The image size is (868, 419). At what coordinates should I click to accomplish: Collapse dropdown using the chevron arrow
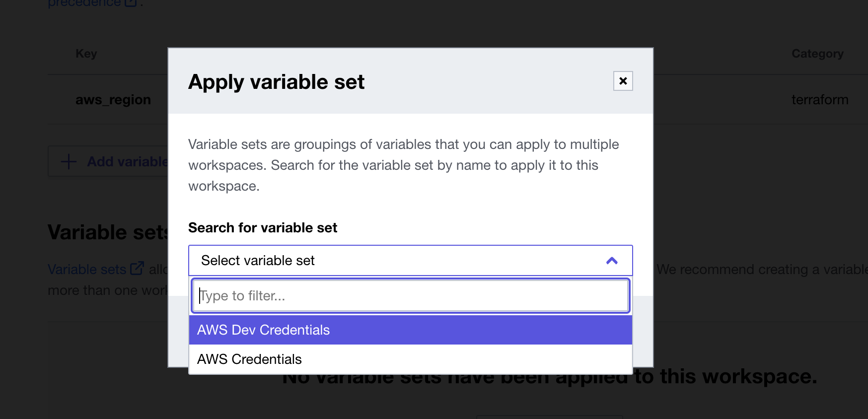(612, 261)
